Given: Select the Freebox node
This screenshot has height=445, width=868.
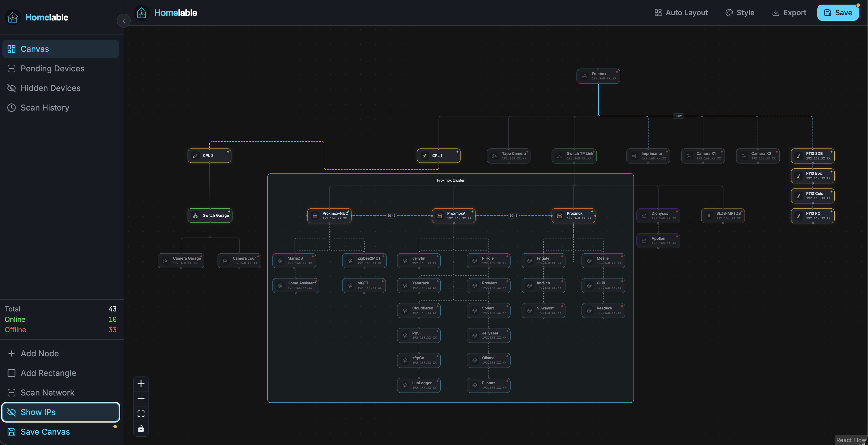Looking at the screenshot, I should point(598,76).
